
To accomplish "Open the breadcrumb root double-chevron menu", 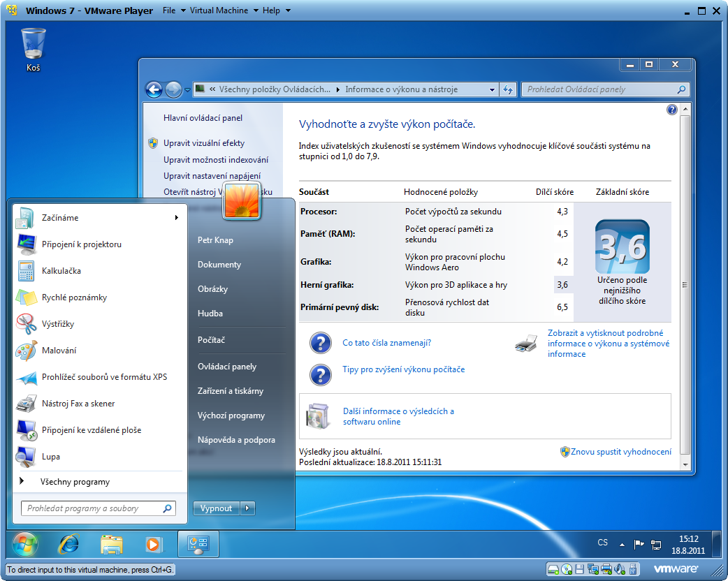I will 212,89.
